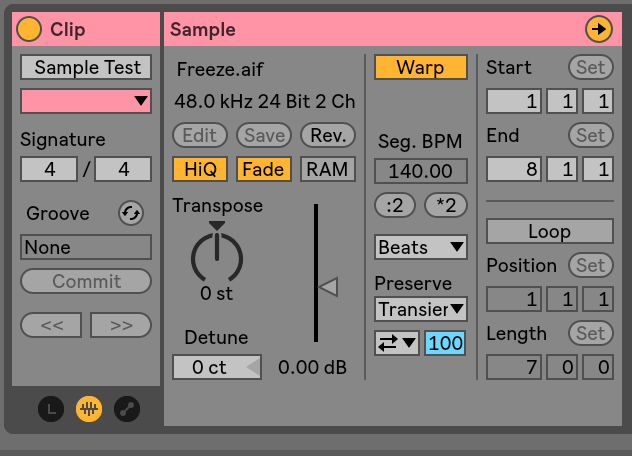
Task: Click the arrow icon in Sample header
Action: [x=599, y=29]
